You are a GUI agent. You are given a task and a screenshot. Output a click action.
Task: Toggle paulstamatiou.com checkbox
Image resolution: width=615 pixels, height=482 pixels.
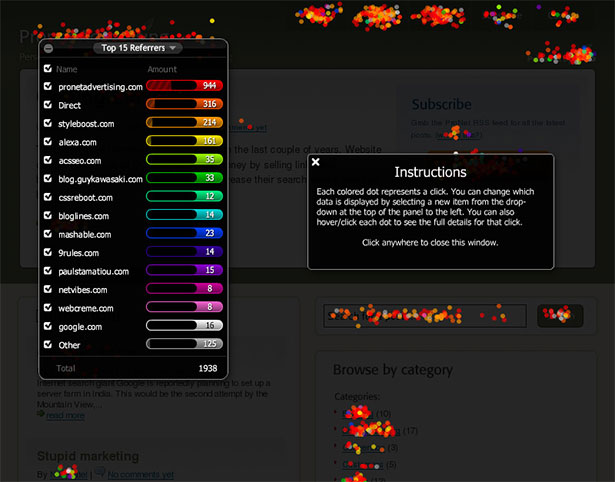48,270
